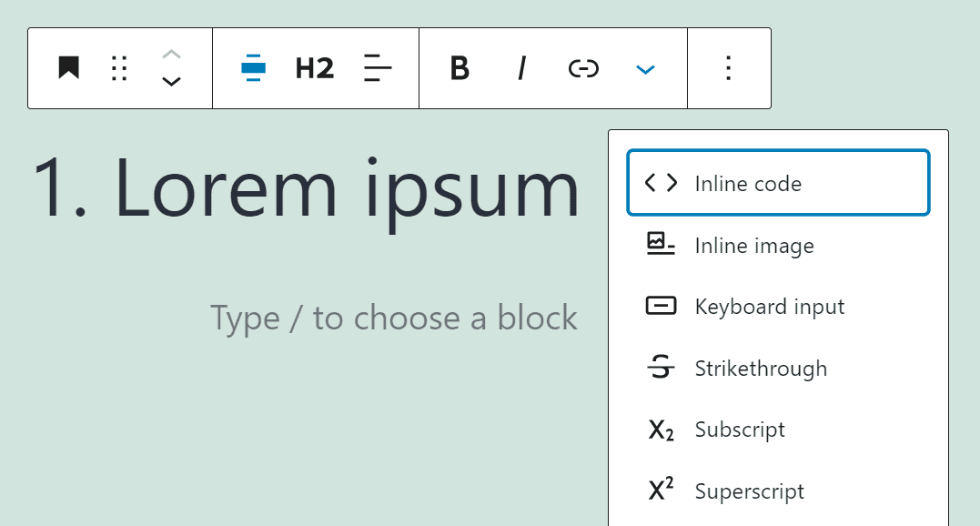980x526 pixels.
Task: Click the text alignment icon
Action: [x=378, y=68]
